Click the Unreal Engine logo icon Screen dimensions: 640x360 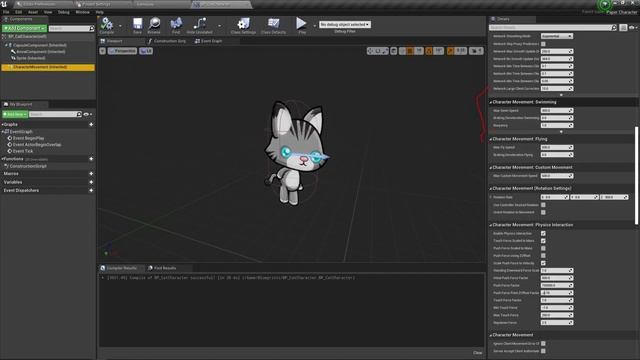[x=4, y=4]
